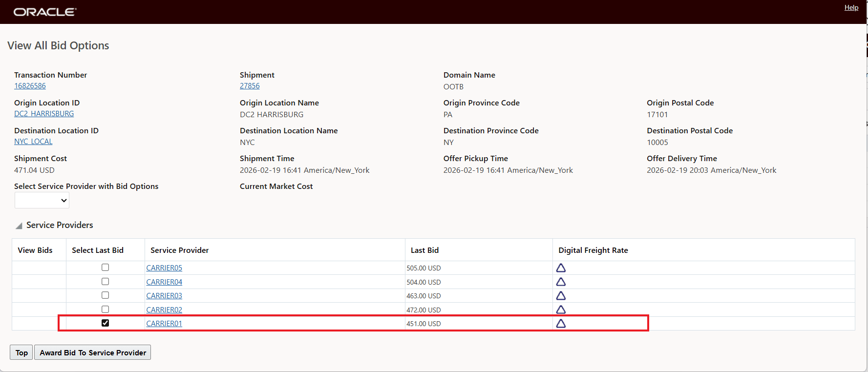Click the View All Bid Options heading
The width and height of the screenshot is (868, 372).
pos(58,45)
